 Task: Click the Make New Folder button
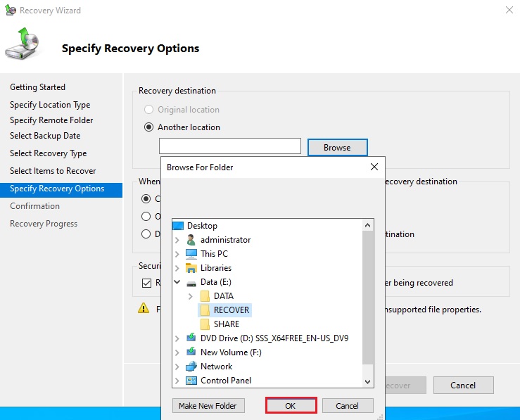208,406
